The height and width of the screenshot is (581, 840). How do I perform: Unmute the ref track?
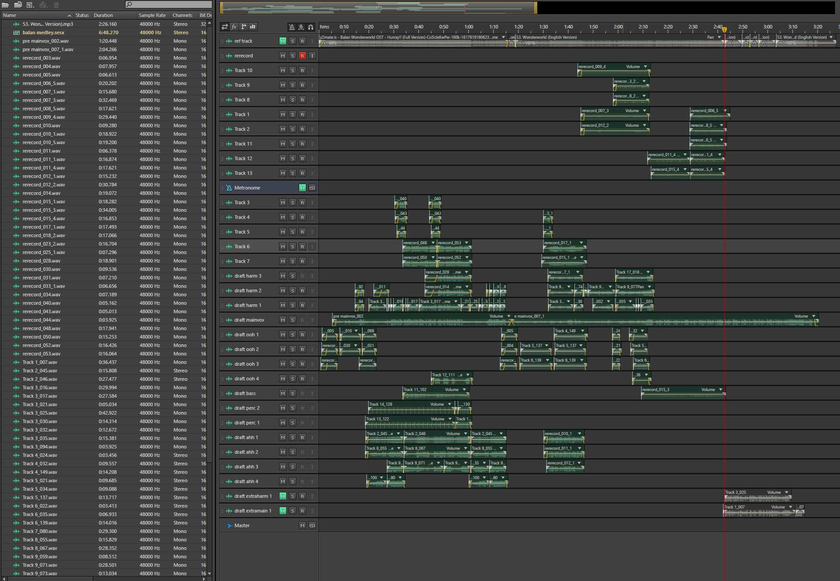[x=282, y=41]
